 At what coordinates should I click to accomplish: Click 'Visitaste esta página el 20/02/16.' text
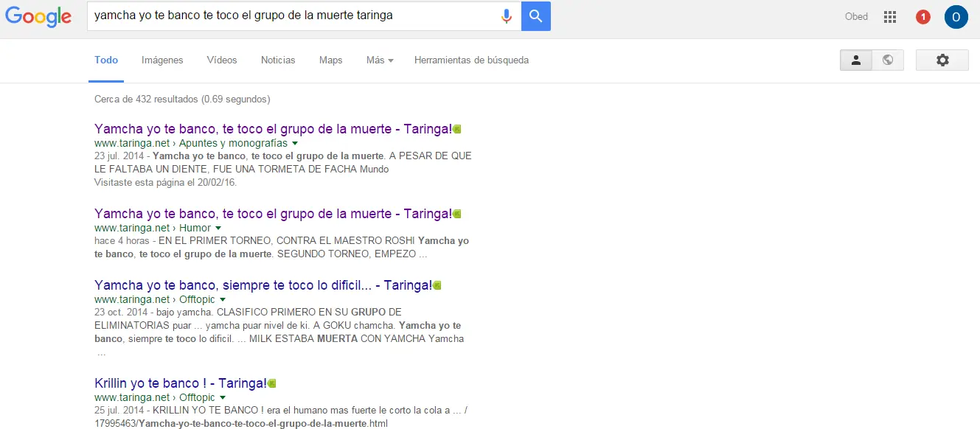pos(166,182)
